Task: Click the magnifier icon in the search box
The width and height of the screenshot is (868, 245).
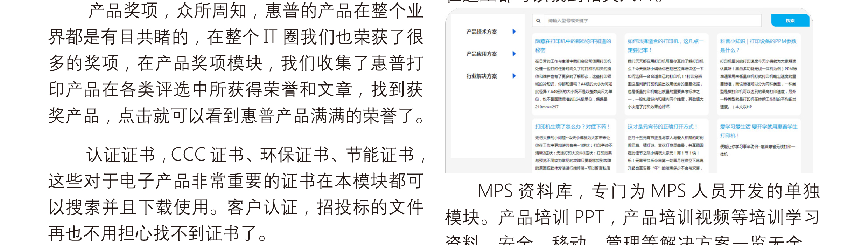Action: point(538,21)
